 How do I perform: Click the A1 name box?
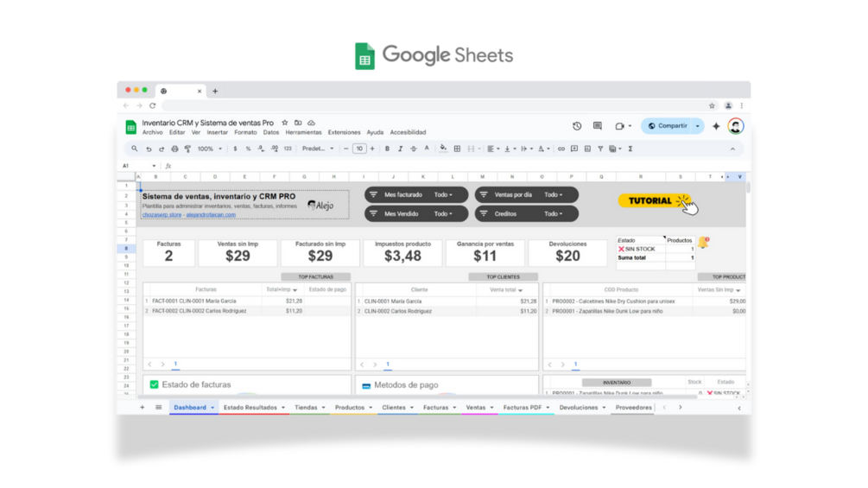tap(138, 166)
